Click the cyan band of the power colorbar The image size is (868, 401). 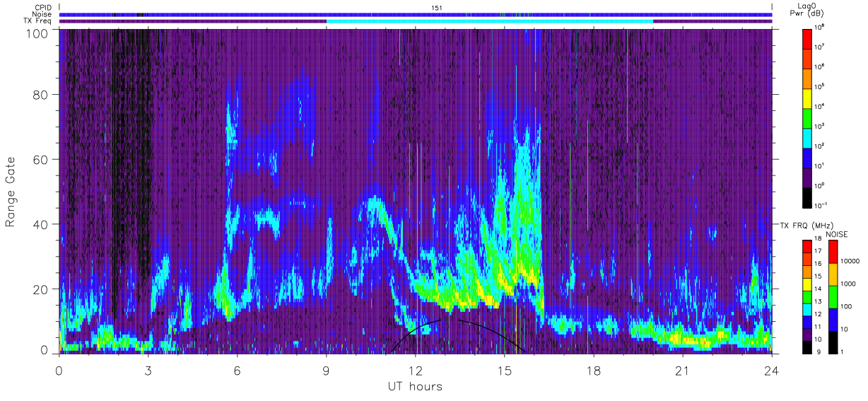[x=809, y=137]
